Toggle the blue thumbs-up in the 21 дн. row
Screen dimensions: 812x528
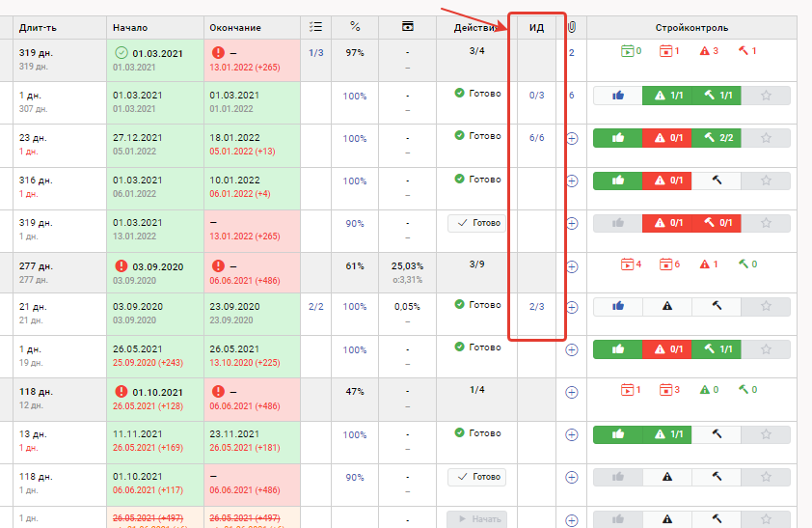click(617, 306)
